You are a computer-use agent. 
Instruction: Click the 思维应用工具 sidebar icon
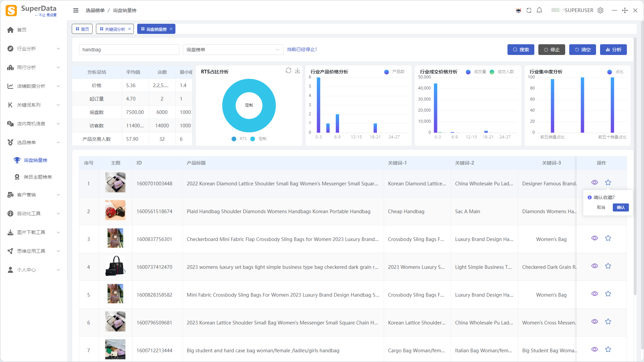tap(10, 251)
